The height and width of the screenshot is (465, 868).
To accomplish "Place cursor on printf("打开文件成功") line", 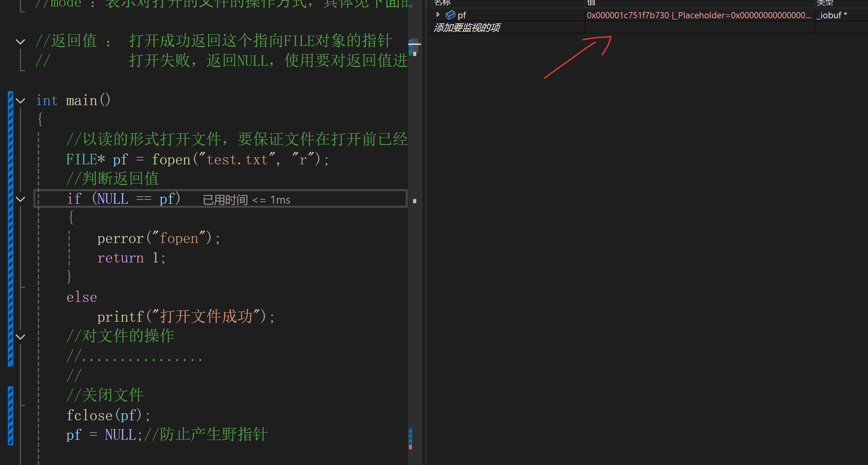I will coord(186,317).
